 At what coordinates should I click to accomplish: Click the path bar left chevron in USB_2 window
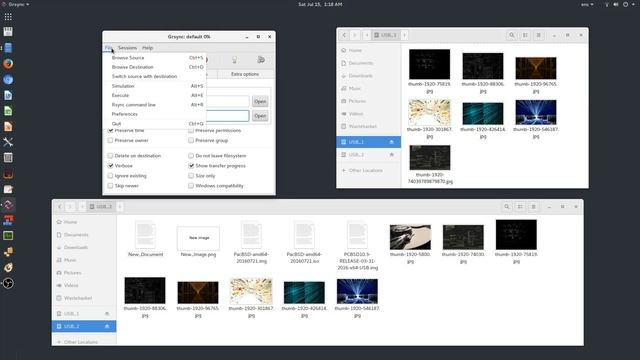pyautogui.click(x=82, y=207)
